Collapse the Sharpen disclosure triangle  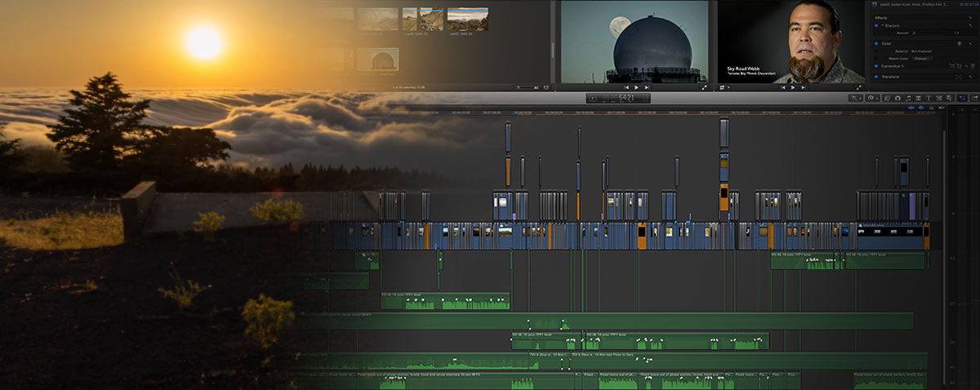click(x=883, y=25)
